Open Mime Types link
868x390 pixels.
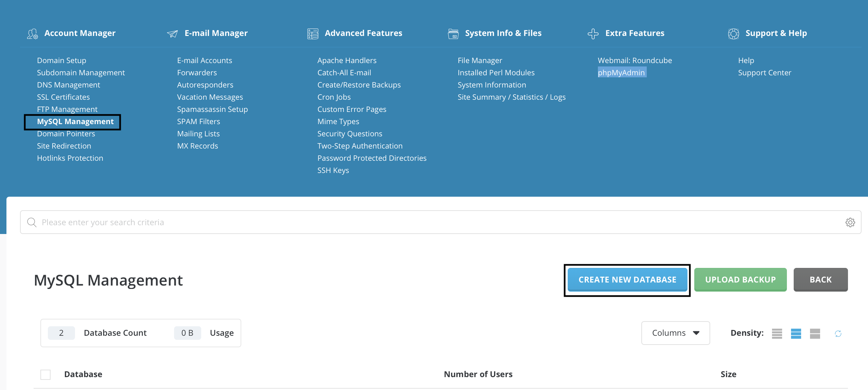click(x=338, y=121)
